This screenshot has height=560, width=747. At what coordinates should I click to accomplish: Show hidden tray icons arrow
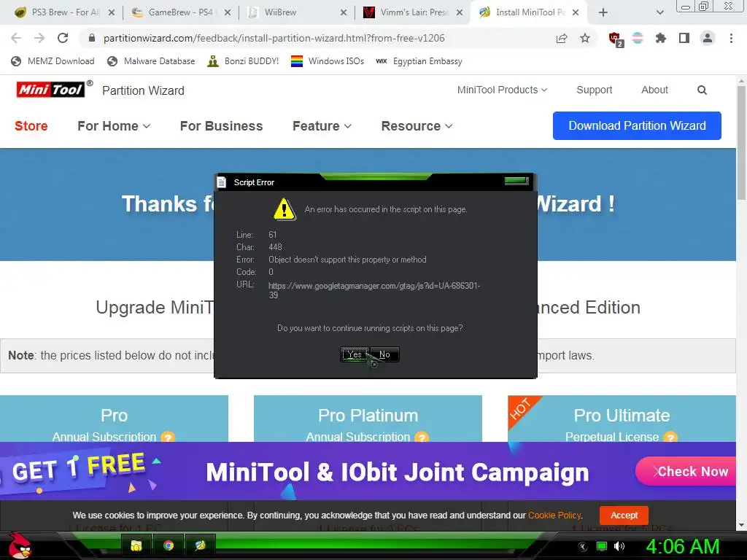tap(583, 546)
